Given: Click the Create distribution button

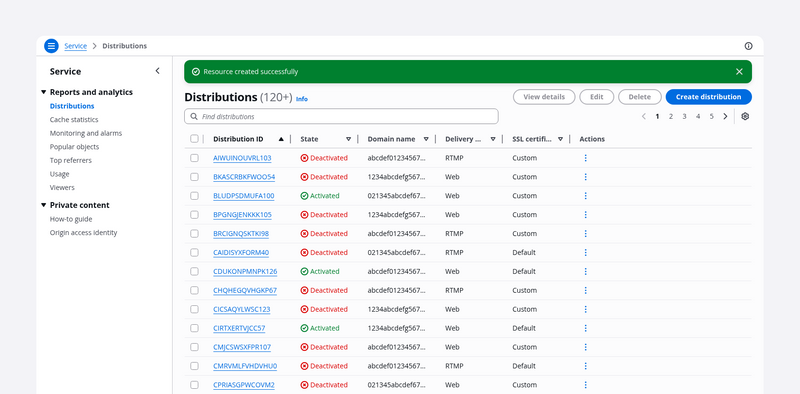Looking at the screenshot, I should pyautogui.click(x=708, y=97).
